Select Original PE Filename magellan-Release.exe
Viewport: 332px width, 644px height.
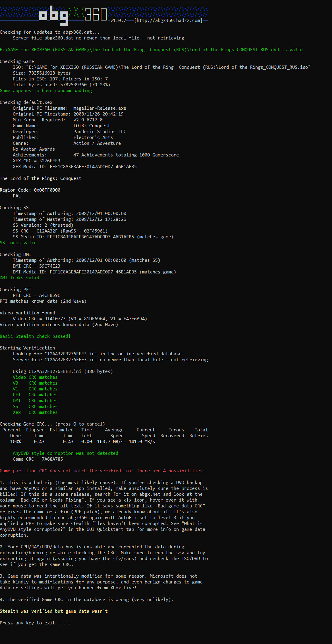coord(69,108)
